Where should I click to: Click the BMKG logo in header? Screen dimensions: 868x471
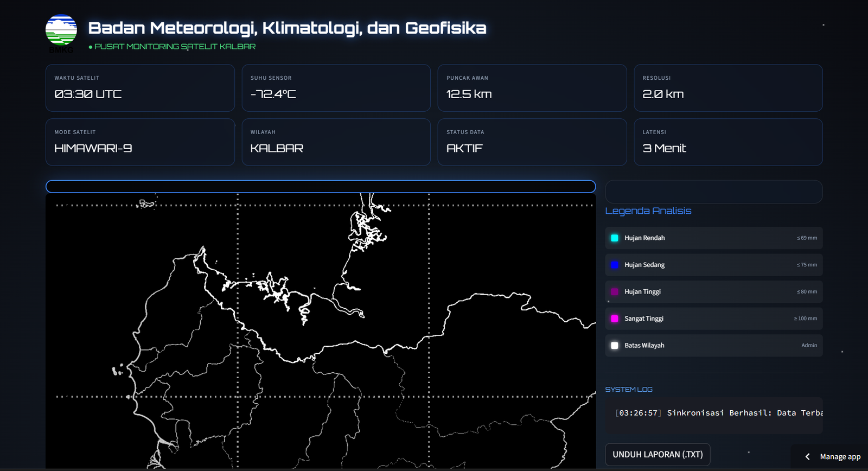tap(61, 31)
